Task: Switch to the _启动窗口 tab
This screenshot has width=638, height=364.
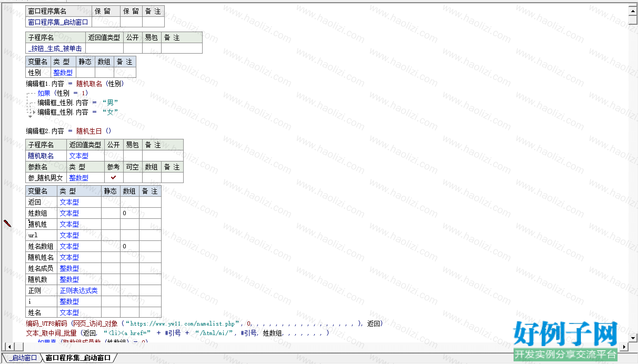Action: click(x=23, y=358)
